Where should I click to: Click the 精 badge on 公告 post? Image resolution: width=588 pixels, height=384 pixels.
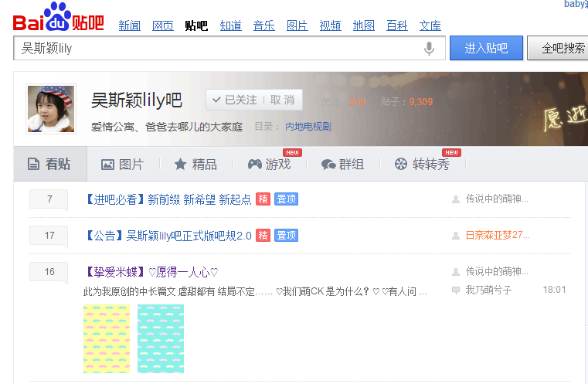pos(263,236)
